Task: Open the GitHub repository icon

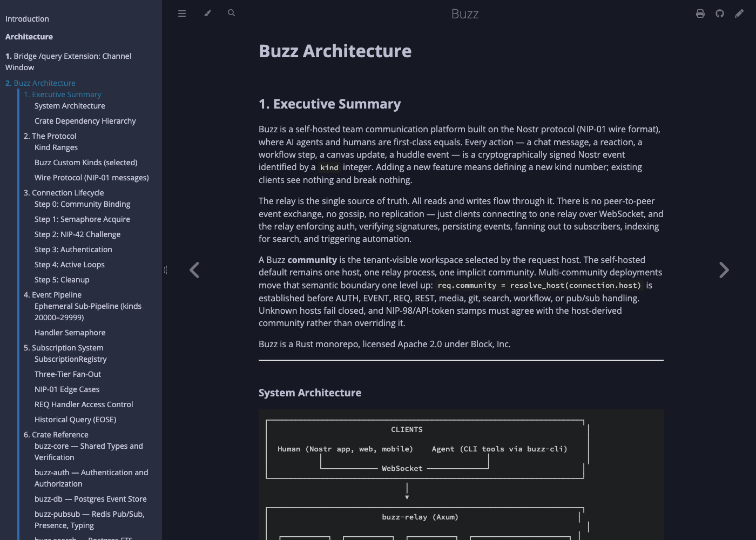Action: click(x=720, y=13)
